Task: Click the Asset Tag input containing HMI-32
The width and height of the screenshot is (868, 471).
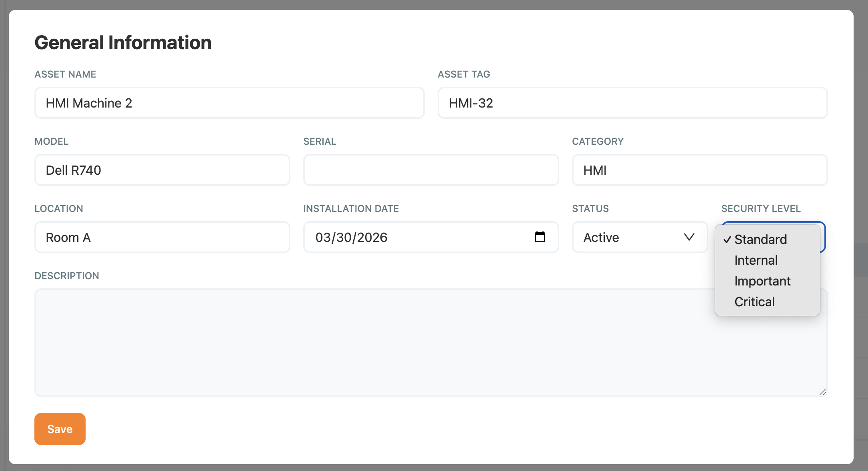Action: point(632,103)
